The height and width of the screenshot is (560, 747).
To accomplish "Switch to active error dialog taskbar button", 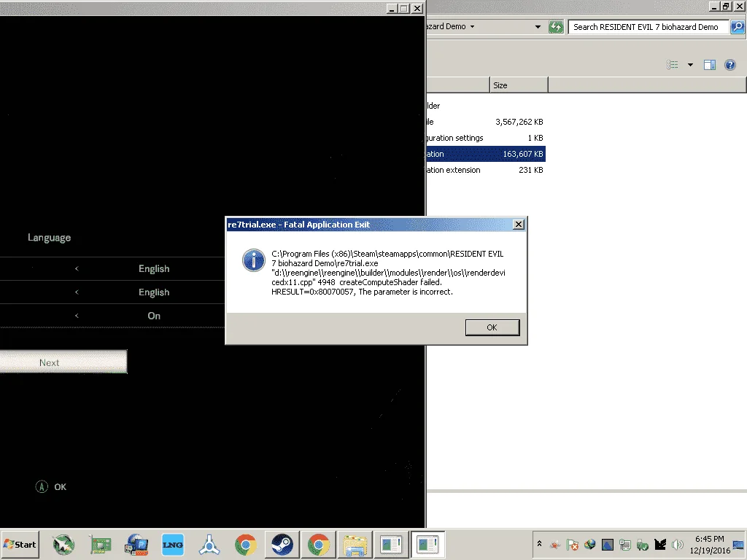I will (427, 545).
